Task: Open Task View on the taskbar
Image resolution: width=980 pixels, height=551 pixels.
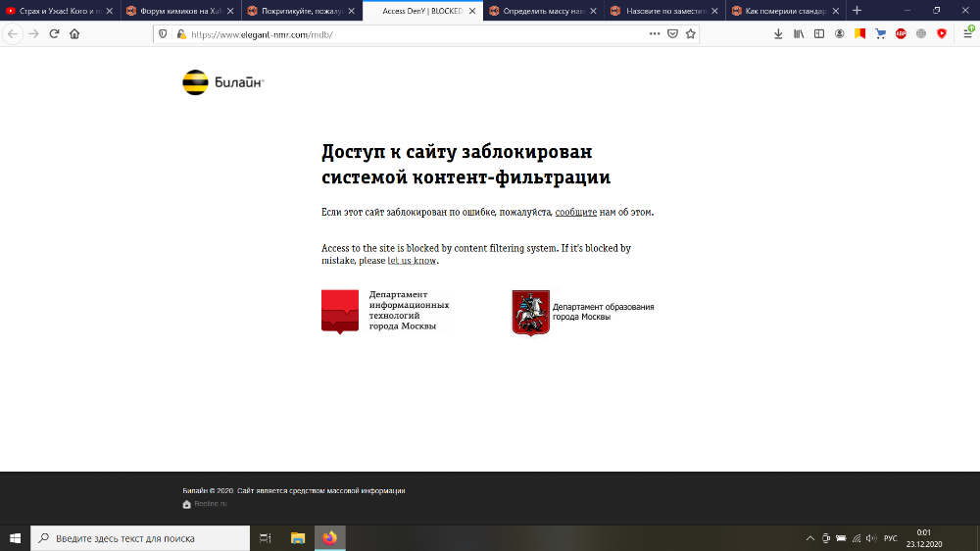Action: (x=265, y=538)
